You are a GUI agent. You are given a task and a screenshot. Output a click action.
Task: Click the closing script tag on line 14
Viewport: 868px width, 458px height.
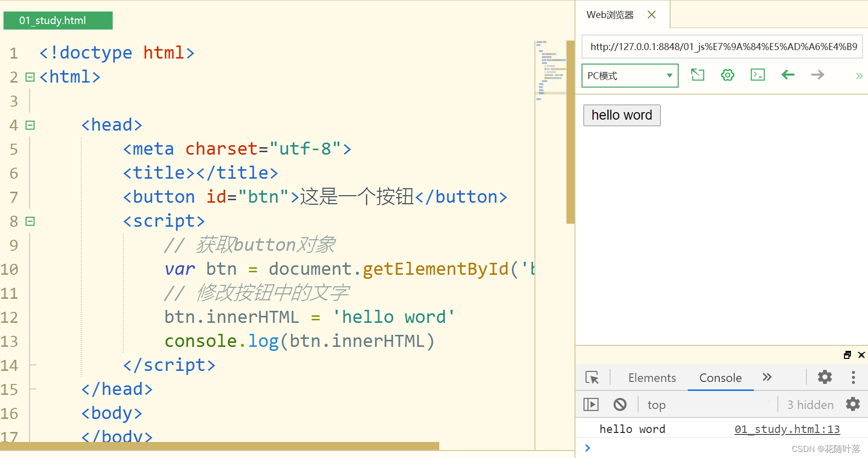[x=169, y=365]
